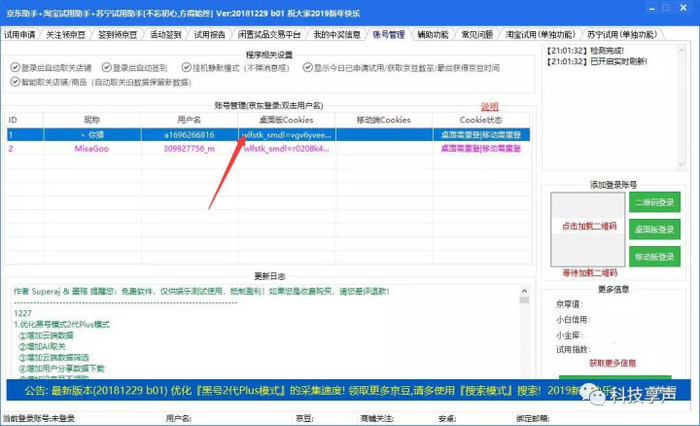Image resolution: width=700 pixels, height=426 pixels.
Task: Click the ID column header
Action: tap(25, 120)
